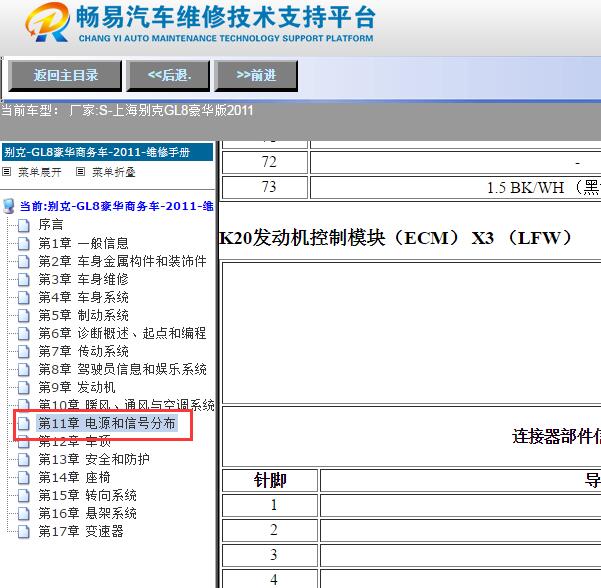
Task: Click page icon beside 序言
Action: click(24, 225)
